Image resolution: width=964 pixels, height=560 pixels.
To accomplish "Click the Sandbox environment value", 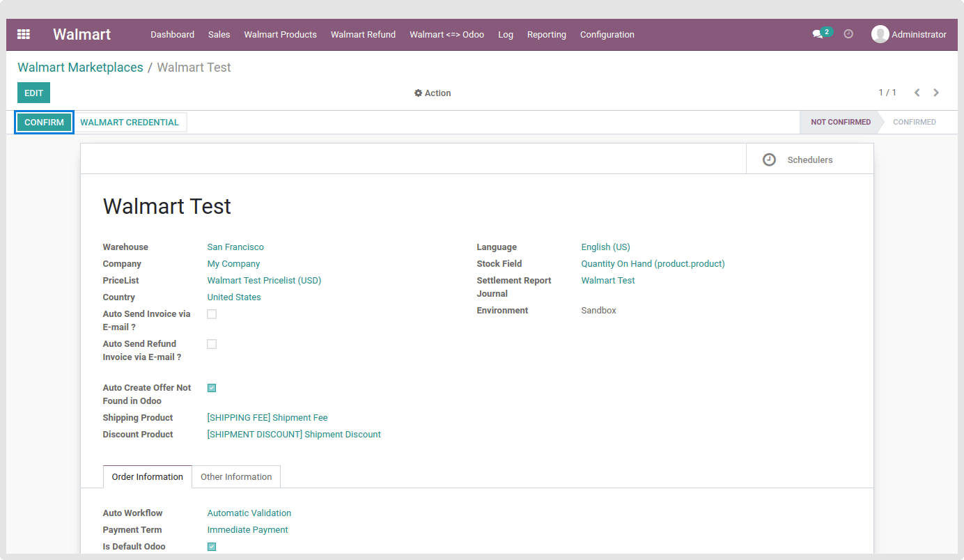I will point(599,311).
